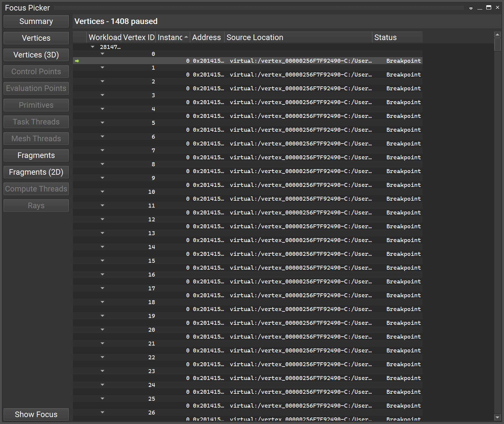This screenshot has height=424, width=504.
Task: Switch to the Fragments (2D) view
Action: click(x=36, y=172)
